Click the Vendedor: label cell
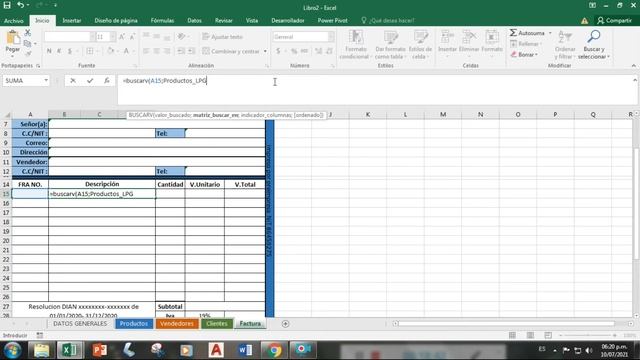Image resolution: width=640 pixels, height=360 pixels. (30, 162)
